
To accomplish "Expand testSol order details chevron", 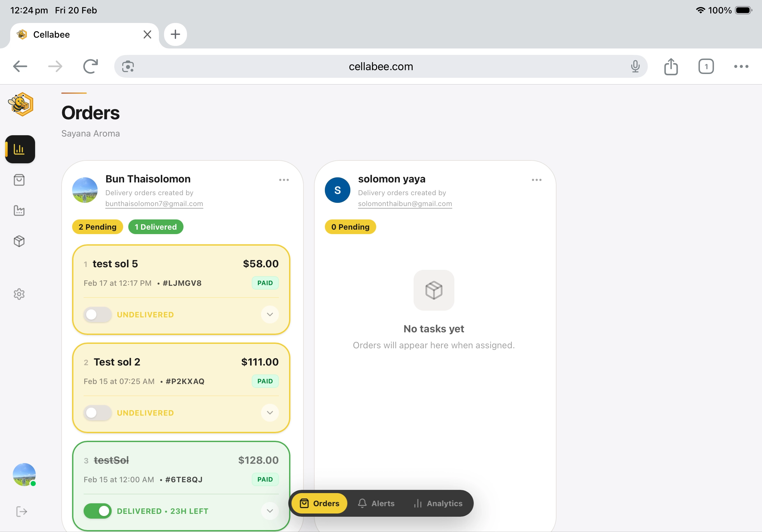I will [x=270, y=511].
